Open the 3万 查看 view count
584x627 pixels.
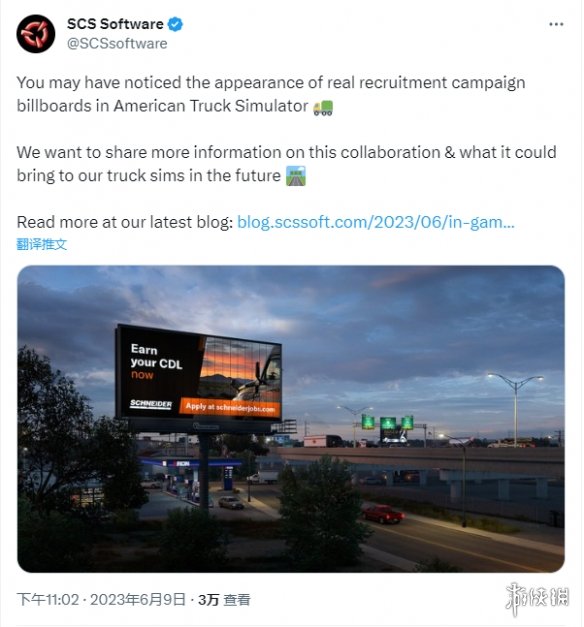point(224,599)
